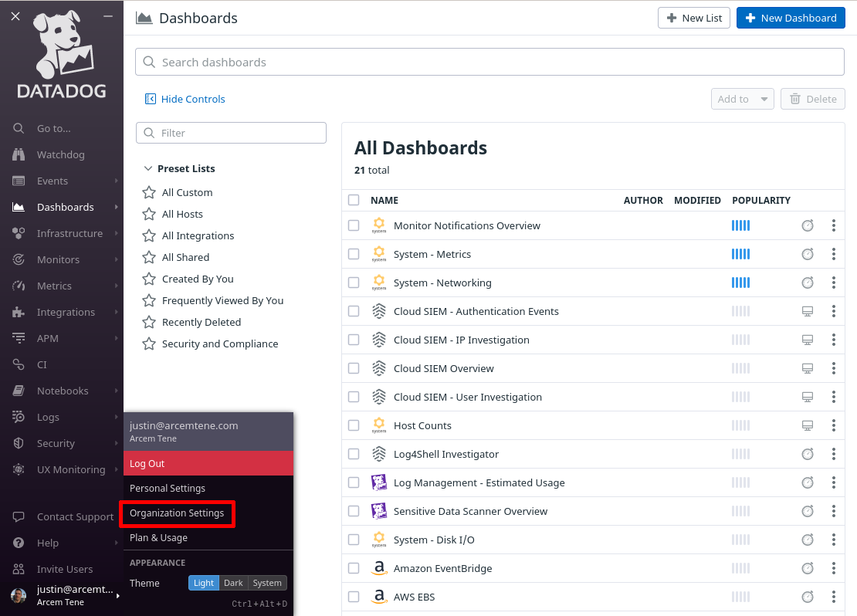Open Organization Settings in user menu
Screen dimensions: 857x616
[208, 513]
